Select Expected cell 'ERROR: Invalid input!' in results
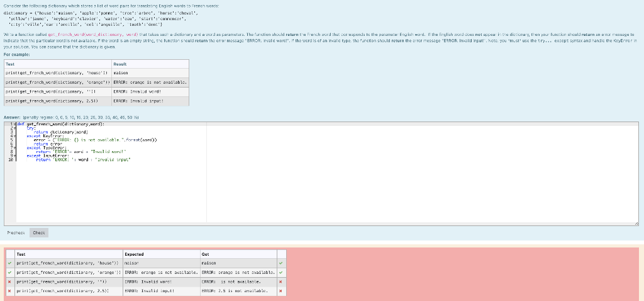The width and height of the screenshot is (644, 301). pos(149,291)
